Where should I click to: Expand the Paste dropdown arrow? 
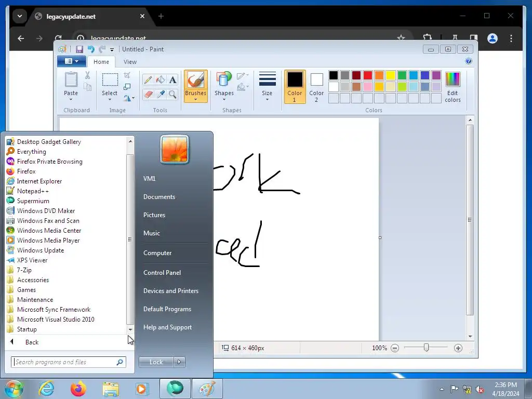[x=71, y=100]
